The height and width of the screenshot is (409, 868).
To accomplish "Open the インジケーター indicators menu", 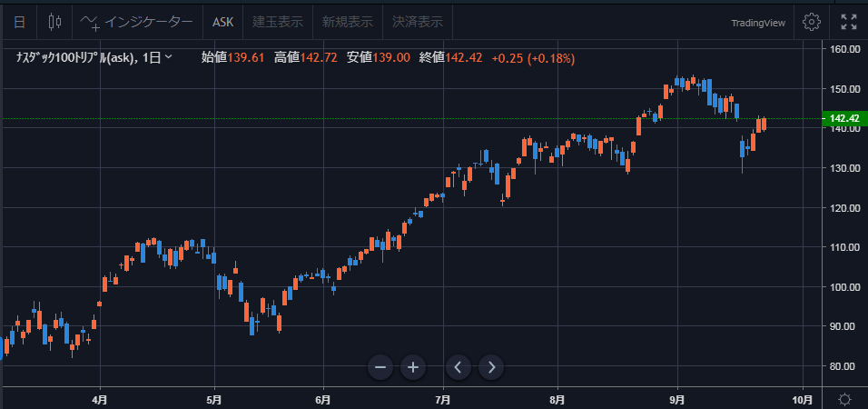I will 137,22.
